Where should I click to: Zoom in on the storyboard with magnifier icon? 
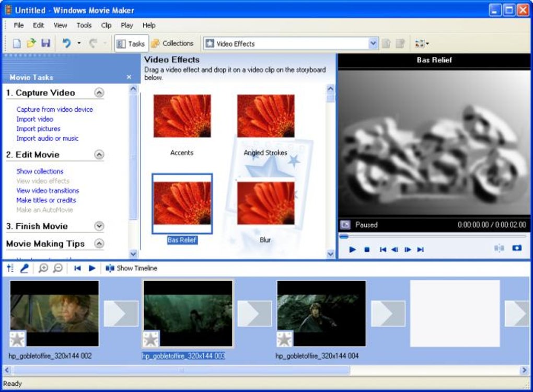point(44,268)
